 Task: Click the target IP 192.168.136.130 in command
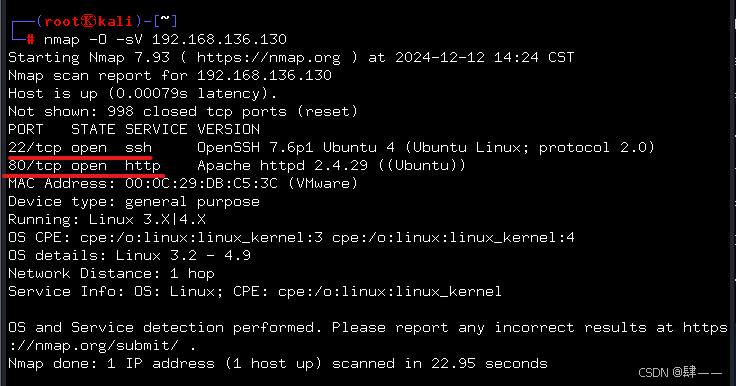(x=219, y=39)
